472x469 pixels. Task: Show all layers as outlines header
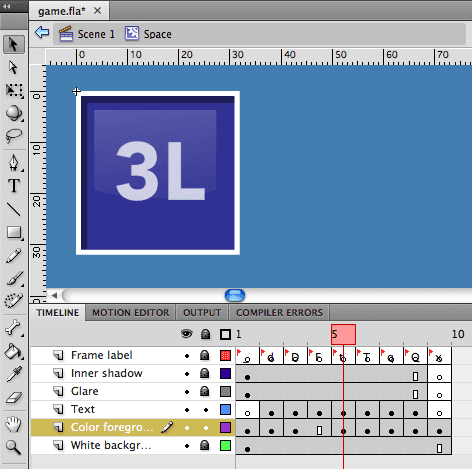[225, 334]
